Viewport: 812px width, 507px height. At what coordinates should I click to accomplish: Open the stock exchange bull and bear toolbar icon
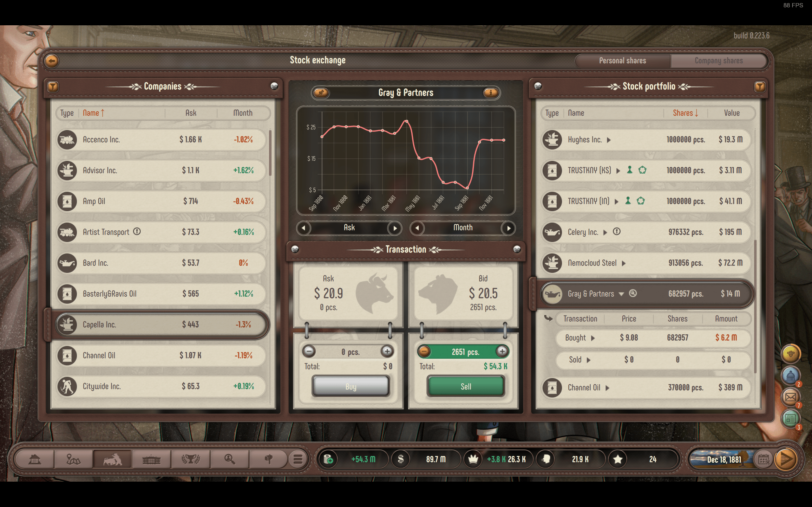pos(112,459)
